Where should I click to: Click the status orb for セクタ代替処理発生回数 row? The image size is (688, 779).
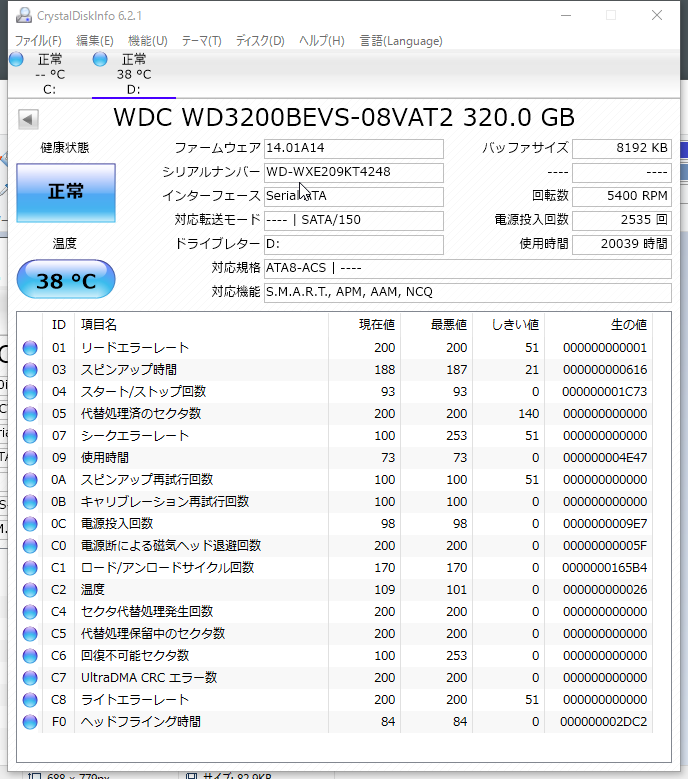(30, 612)
